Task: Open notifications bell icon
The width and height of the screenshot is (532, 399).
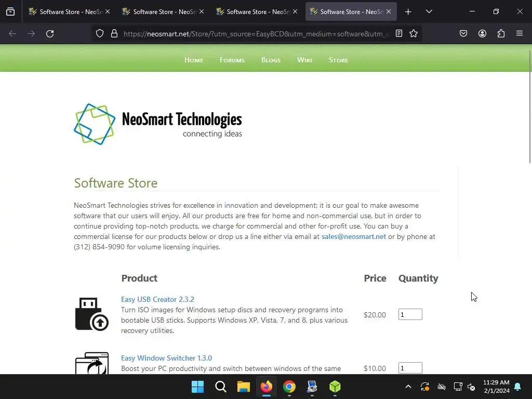Action: point(518,387)
